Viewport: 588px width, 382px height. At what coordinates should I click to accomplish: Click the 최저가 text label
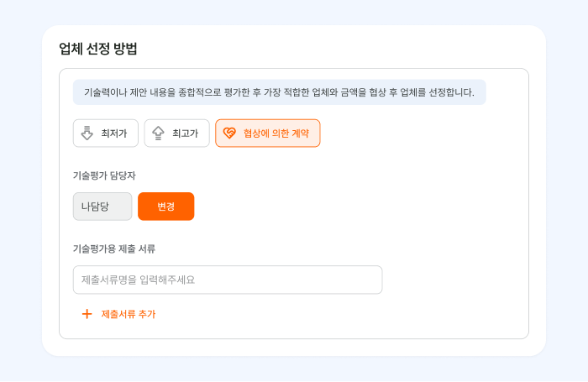tap(114, 133)
